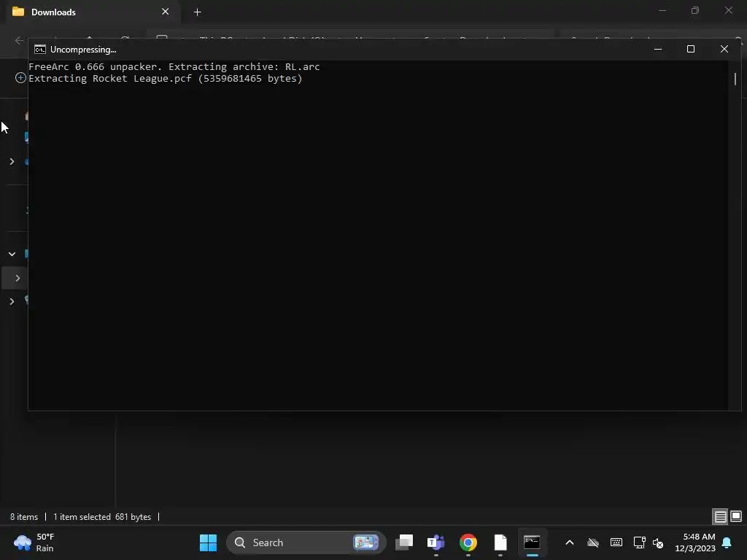Open the white document taskbar app
The image size is (747, 560).
[x=500, y=542]
